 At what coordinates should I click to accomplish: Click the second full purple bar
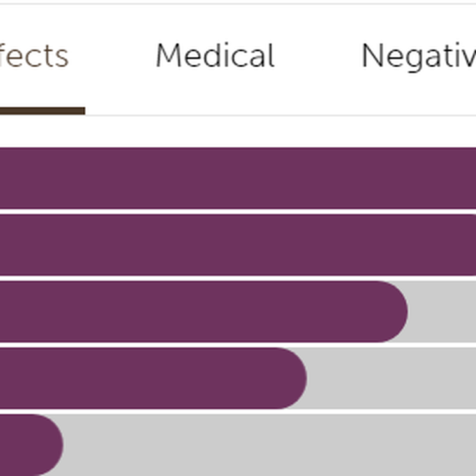[238, 245]
